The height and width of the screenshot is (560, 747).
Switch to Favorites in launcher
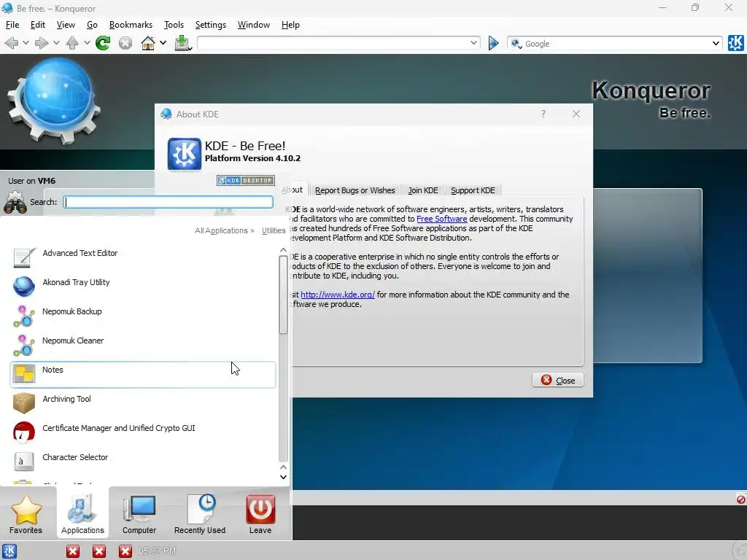[26, 513]
